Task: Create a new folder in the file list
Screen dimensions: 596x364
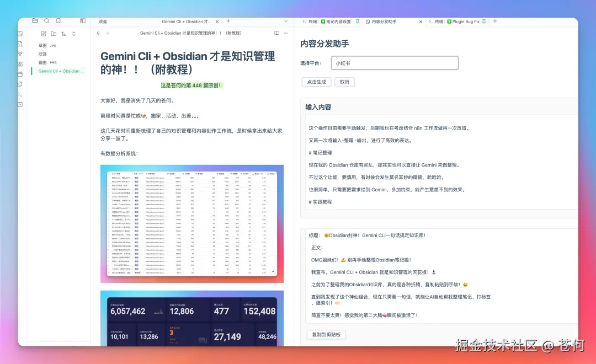Action: (x=54, y=34)
